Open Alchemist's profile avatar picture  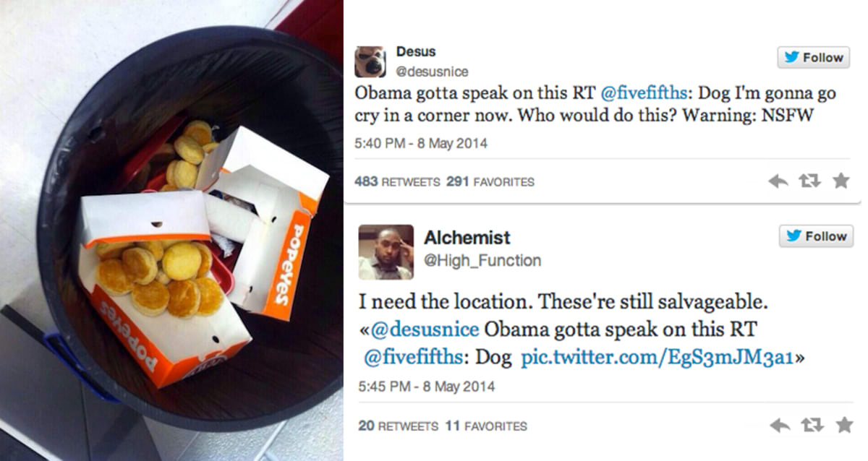click(386, 251)
